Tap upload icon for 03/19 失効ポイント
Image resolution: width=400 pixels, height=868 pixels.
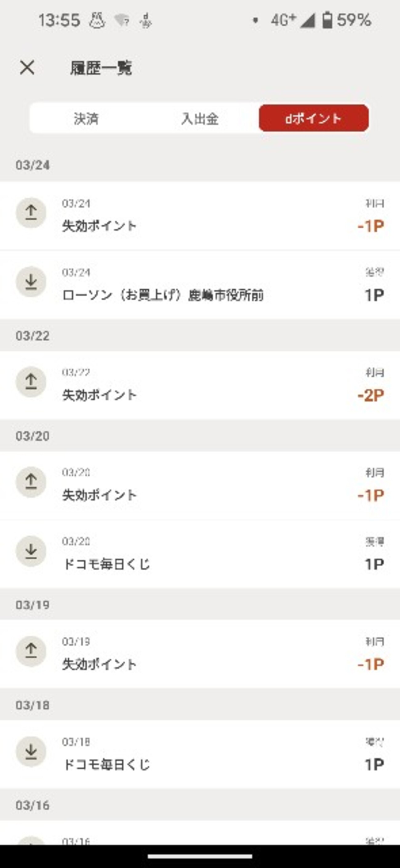(31, 651)
